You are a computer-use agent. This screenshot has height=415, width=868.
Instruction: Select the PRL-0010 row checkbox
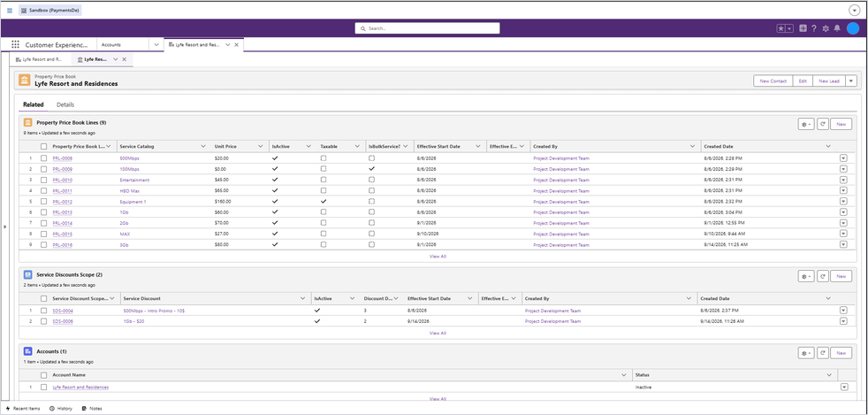[43, 181]
